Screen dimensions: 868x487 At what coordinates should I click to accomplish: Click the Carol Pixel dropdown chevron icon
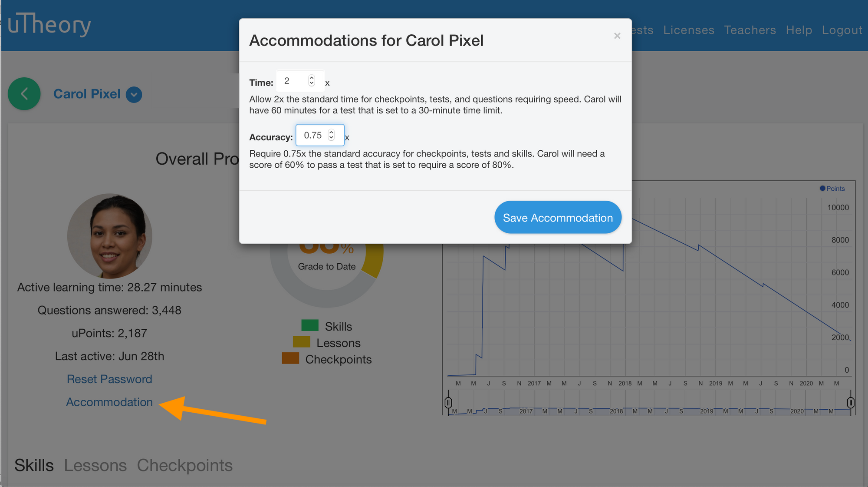(x=134, y=94)
